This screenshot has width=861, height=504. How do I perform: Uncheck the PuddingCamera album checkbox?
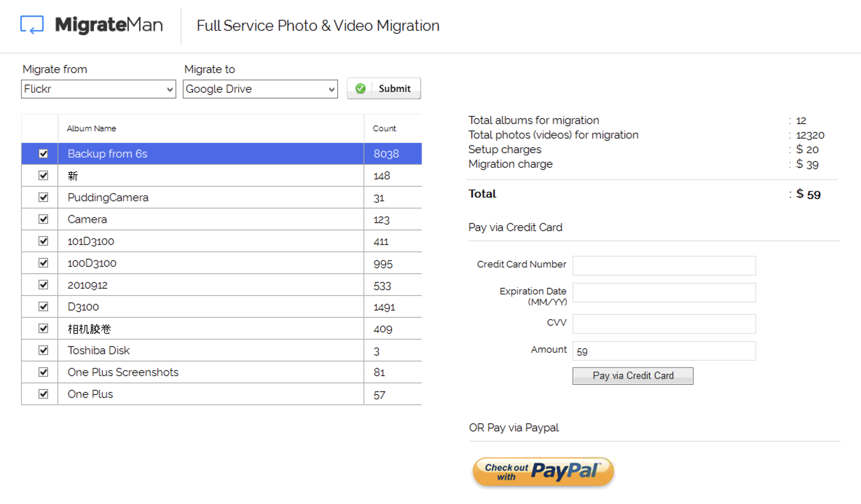(43, 197)
